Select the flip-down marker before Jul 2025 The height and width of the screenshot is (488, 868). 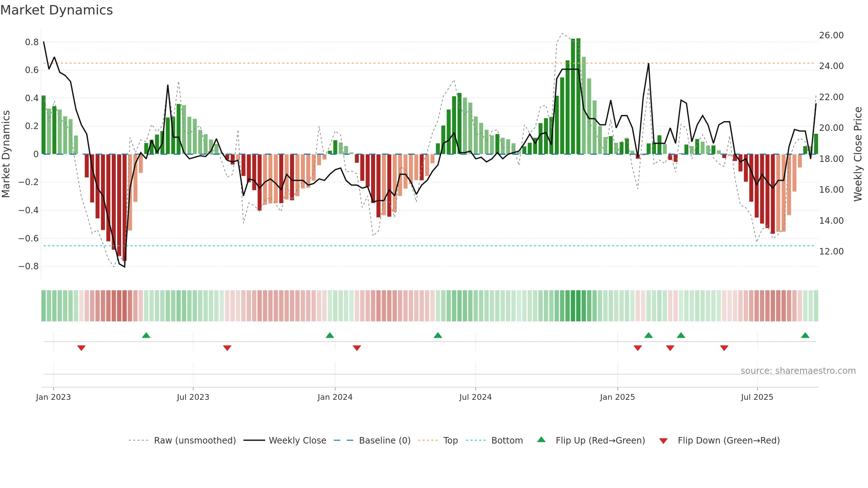point(724,348)
